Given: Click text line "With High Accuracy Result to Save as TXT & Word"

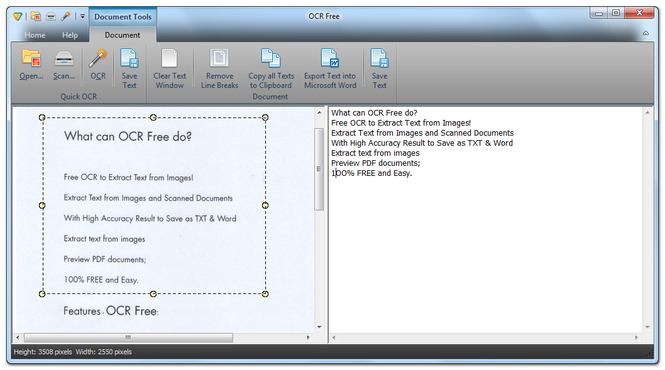Looking at the screenshot, I should [x=422, y=143].
